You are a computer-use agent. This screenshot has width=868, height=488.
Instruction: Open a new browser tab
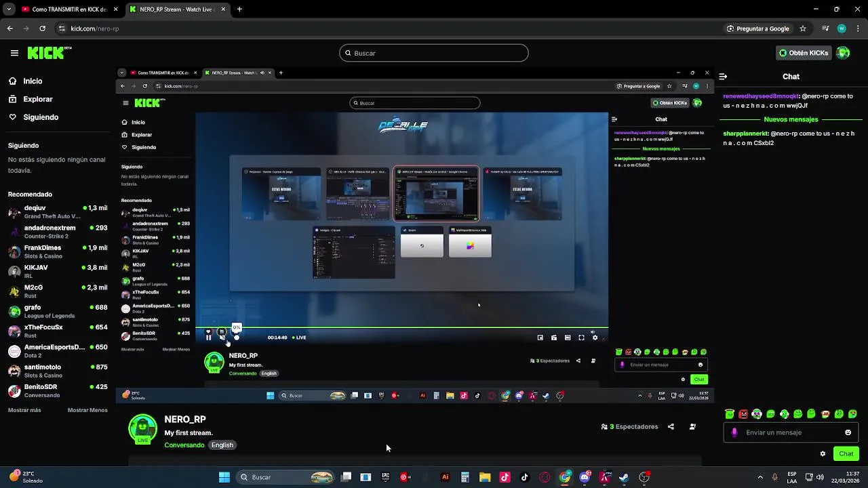(239, 9)
